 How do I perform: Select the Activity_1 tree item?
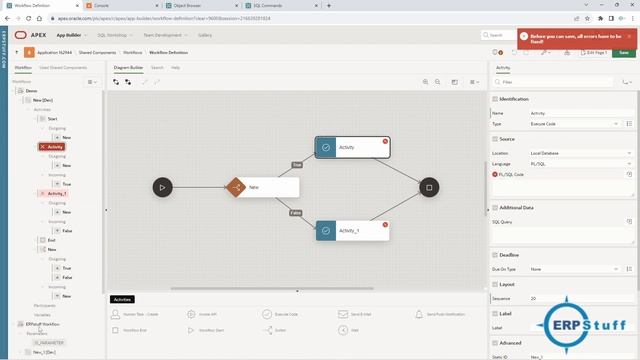[53, 193]
